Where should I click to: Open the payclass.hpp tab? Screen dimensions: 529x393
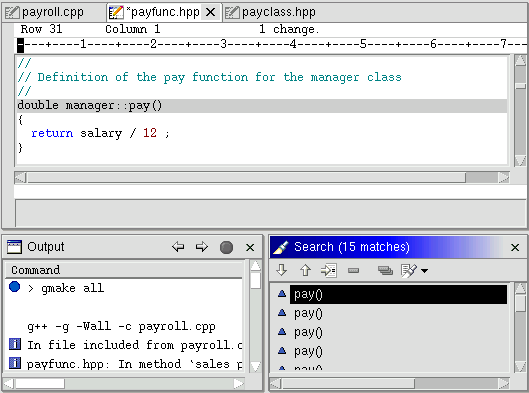pyautogui.click(x=279, y=12)
